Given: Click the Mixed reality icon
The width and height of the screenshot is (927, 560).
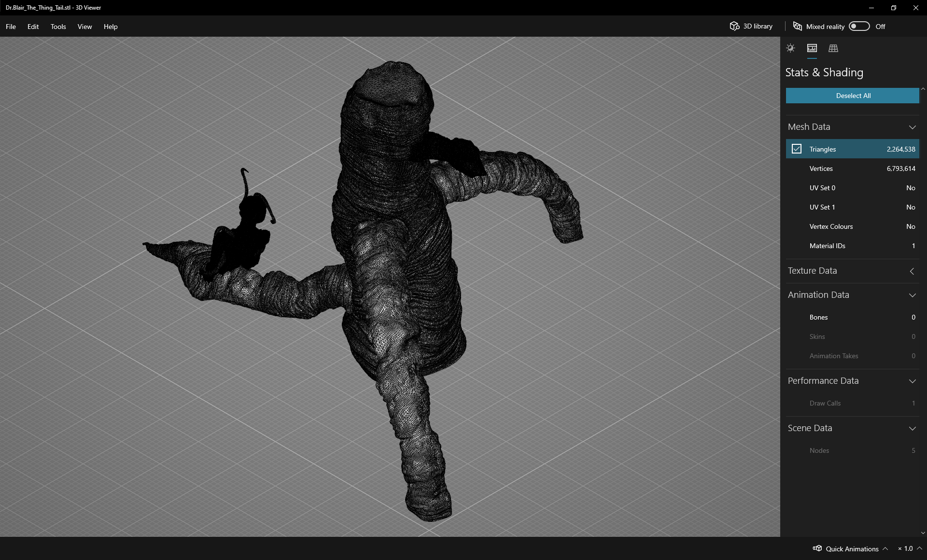Looking at the screenshot, I should coord(798,26).
